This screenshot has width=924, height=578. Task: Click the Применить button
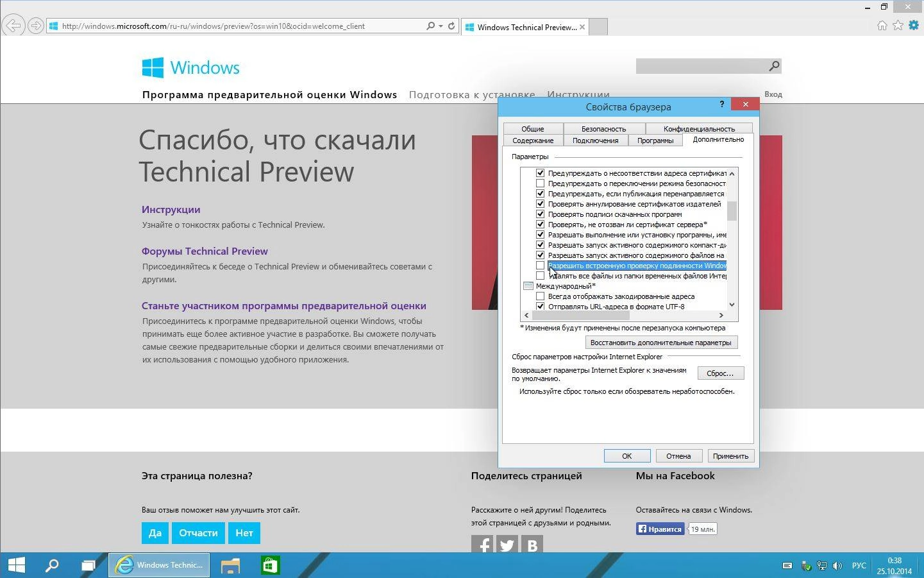[x=730, y=456]
